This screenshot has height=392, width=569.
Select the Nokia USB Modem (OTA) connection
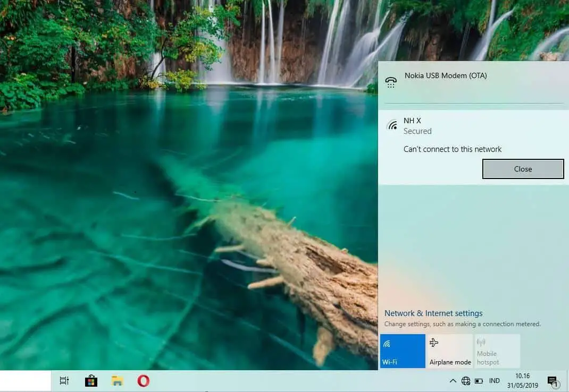473,83
